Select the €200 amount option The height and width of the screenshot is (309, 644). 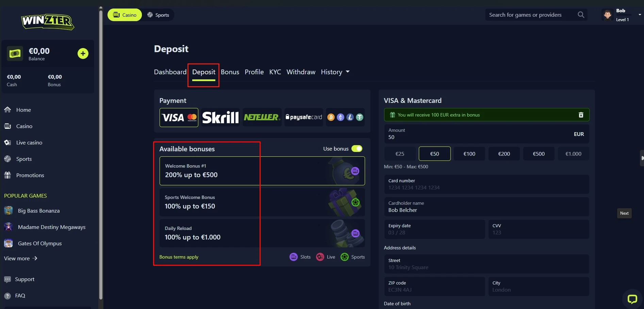coord(504,154)
